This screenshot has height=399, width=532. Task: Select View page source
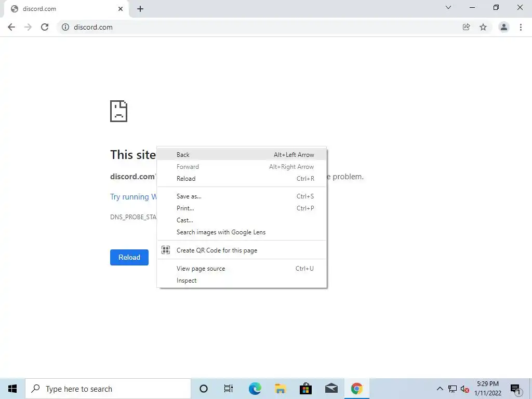coord(242,269)
